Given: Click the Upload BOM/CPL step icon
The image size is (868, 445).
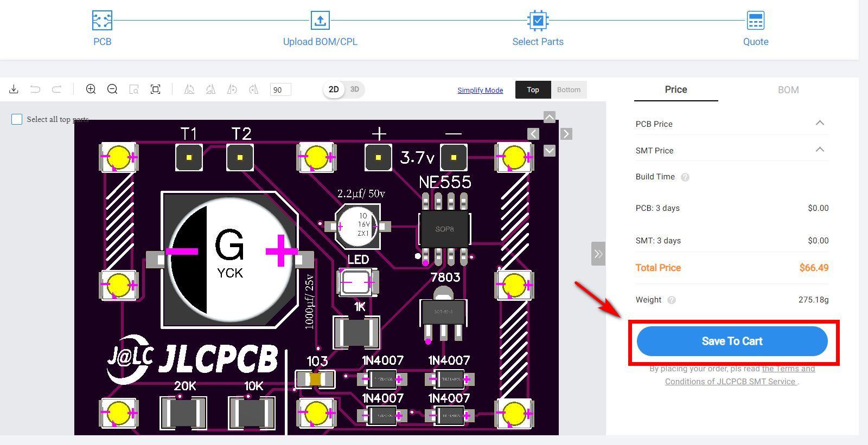Looking at the screenshot, I should 320,21.
